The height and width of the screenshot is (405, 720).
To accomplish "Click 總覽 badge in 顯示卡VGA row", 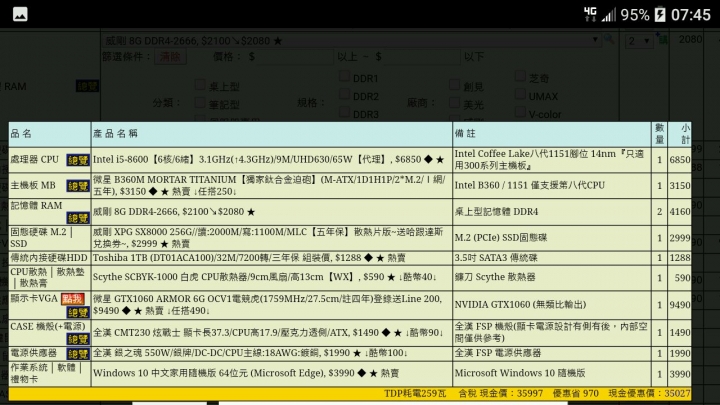I will point(78,313).
